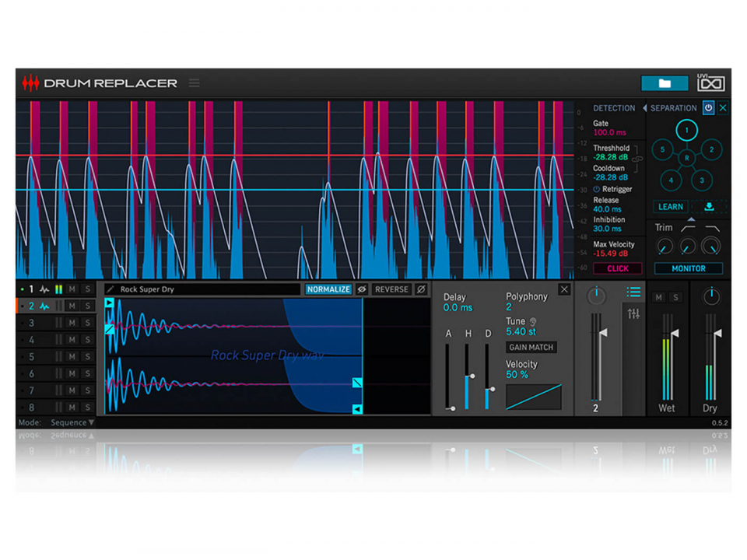Viewport: 747px width, 560px height.
Task: Click the Threshold value -28.28 dB
Action: coord(610,157)
